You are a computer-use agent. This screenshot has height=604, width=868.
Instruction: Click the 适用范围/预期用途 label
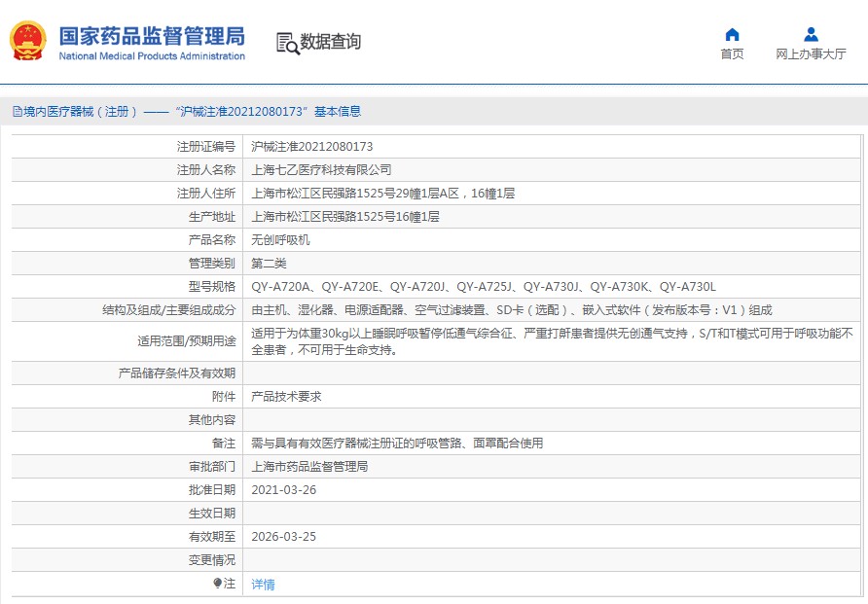click(187, 341)
